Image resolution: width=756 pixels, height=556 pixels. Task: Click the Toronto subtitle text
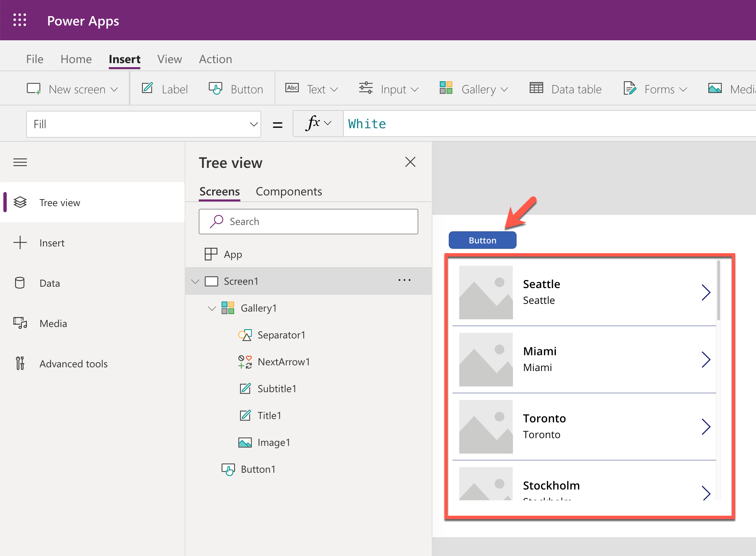[541, 434]
